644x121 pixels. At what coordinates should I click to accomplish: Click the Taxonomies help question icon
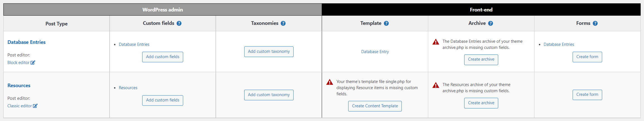(283, 23)
